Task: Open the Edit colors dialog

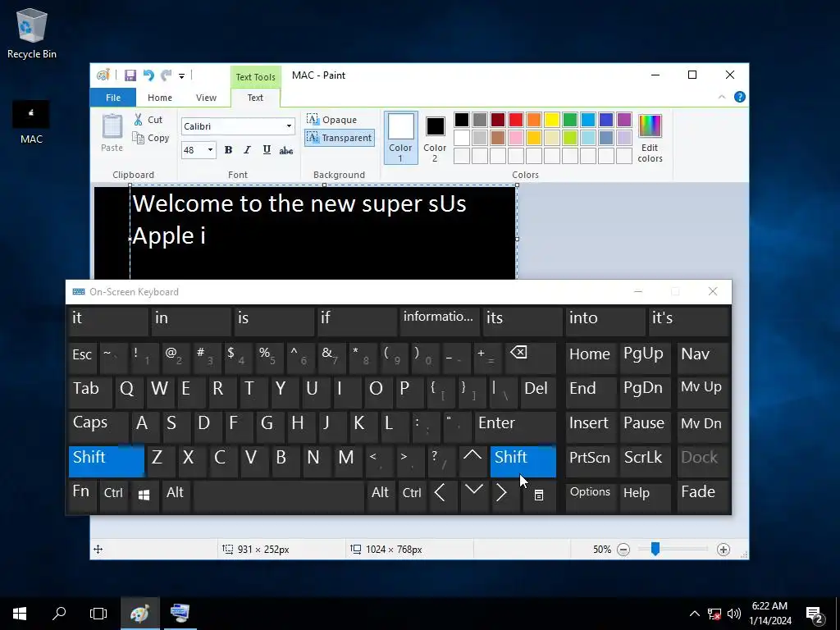Action: [650, 138]
